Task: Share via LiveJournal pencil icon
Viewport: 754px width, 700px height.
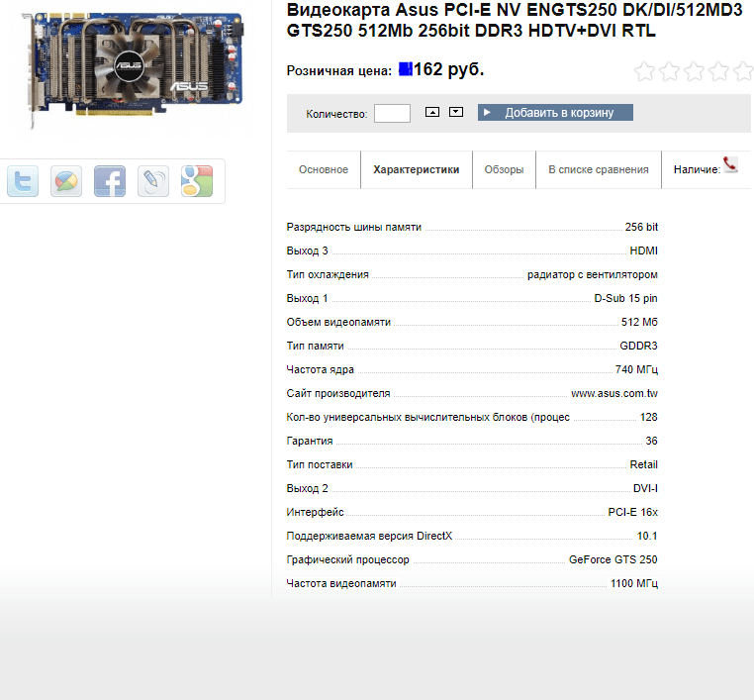Action: point(153,181)
